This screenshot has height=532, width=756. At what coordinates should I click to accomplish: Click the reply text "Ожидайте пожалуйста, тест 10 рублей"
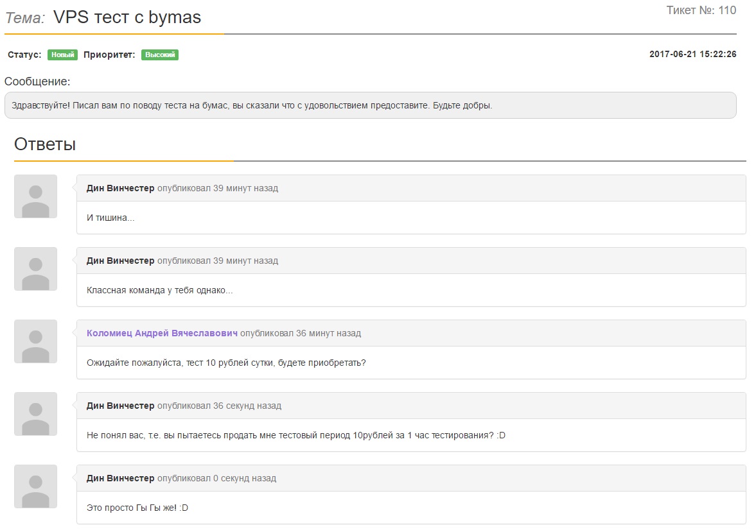(226, 363)
